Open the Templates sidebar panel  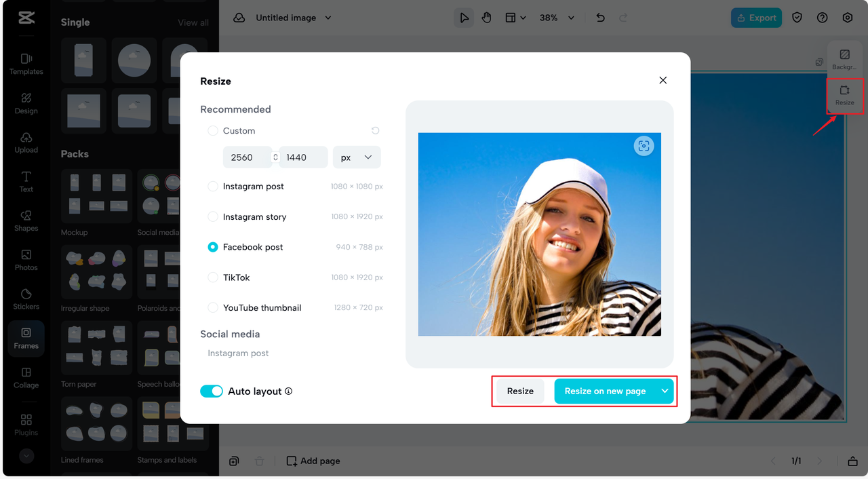click(x=26, y=64)
